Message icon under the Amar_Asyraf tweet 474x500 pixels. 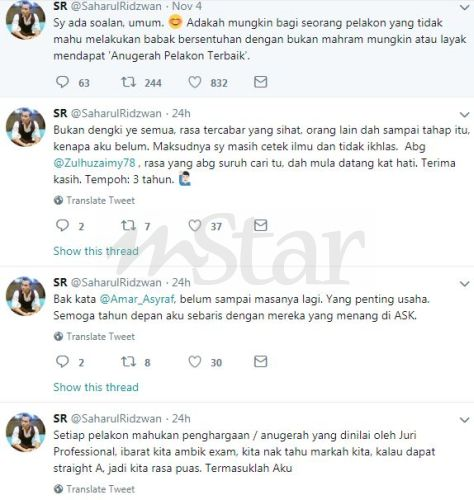pos(260,362)
